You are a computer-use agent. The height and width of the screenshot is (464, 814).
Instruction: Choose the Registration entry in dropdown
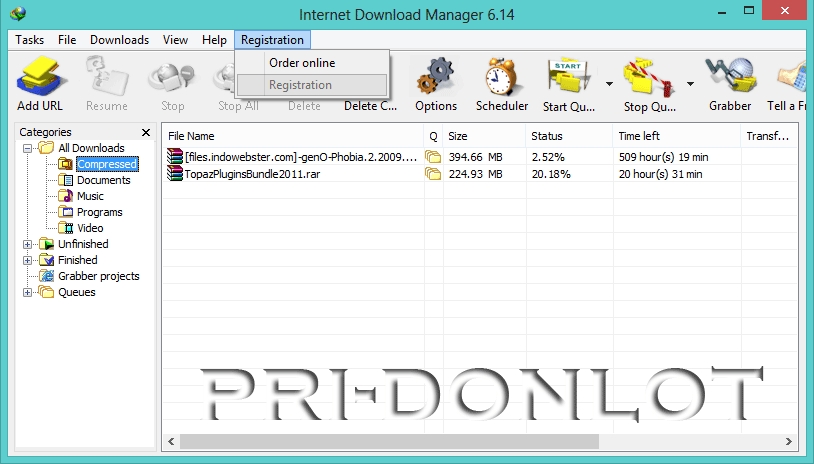coord(312,85)
